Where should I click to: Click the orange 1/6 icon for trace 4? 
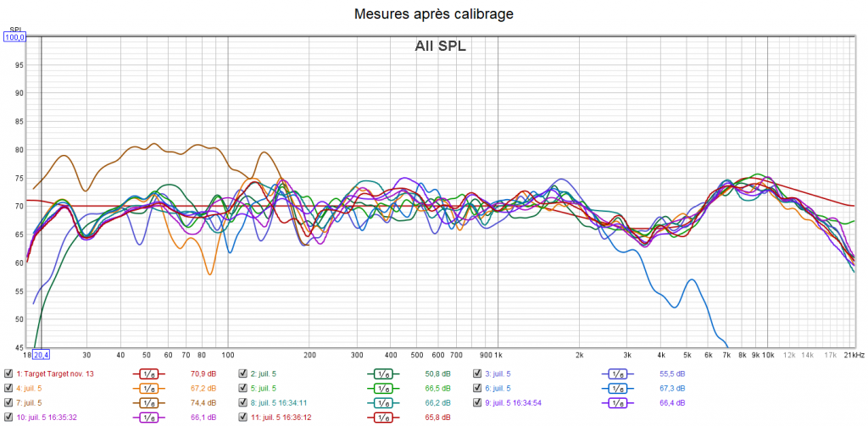148,388
